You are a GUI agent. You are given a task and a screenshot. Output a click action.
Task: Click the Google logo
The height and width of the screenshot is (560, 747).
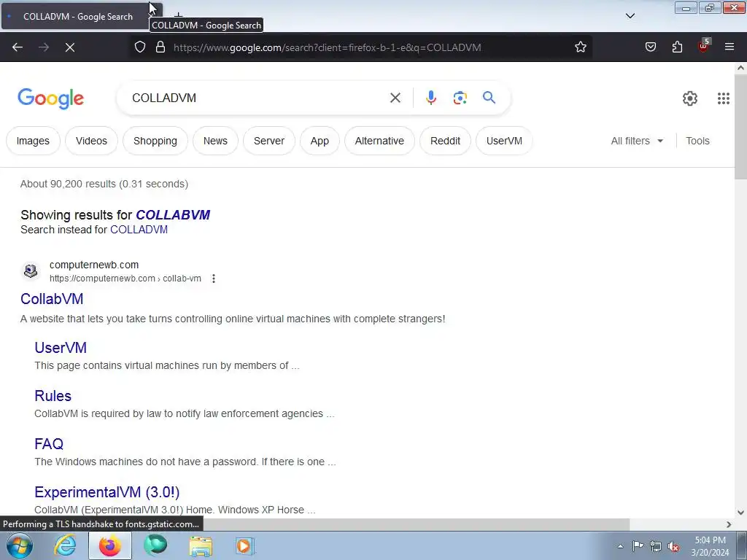point(51,98)
